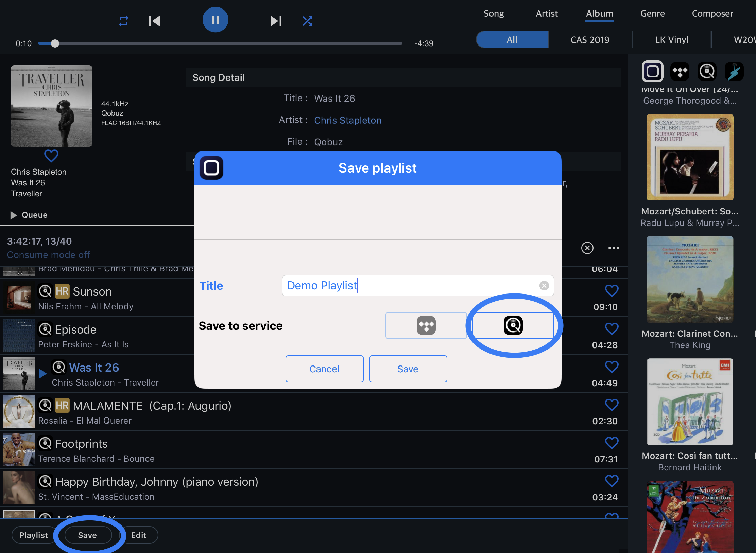Click Qobuz icon beside MALAMENTE
This screenshot has width=756, height=553.
click(x=45, y=405)
